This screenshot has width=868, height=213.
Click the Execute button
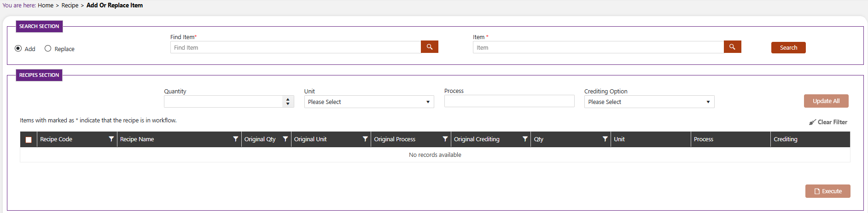pos(827,191)
